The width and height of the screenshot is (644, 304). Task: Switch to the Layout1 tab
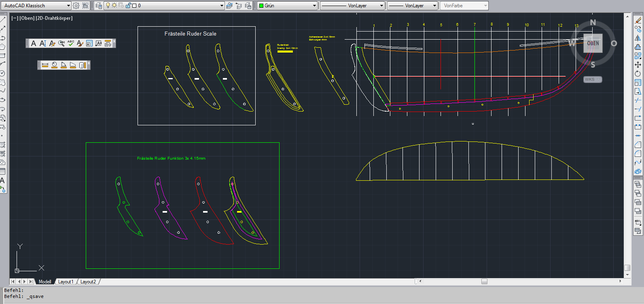66,282
